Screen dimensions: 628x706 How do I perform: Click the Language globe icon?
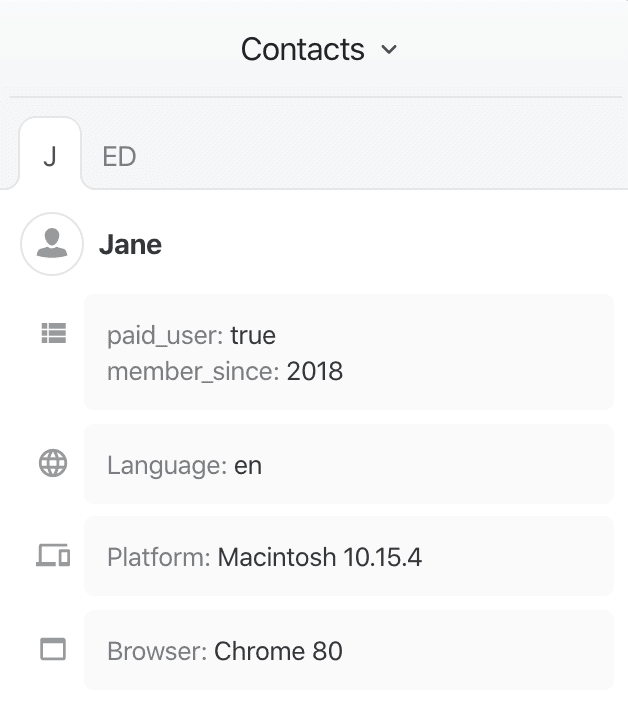pyautogui.click(x=53, y=463)
